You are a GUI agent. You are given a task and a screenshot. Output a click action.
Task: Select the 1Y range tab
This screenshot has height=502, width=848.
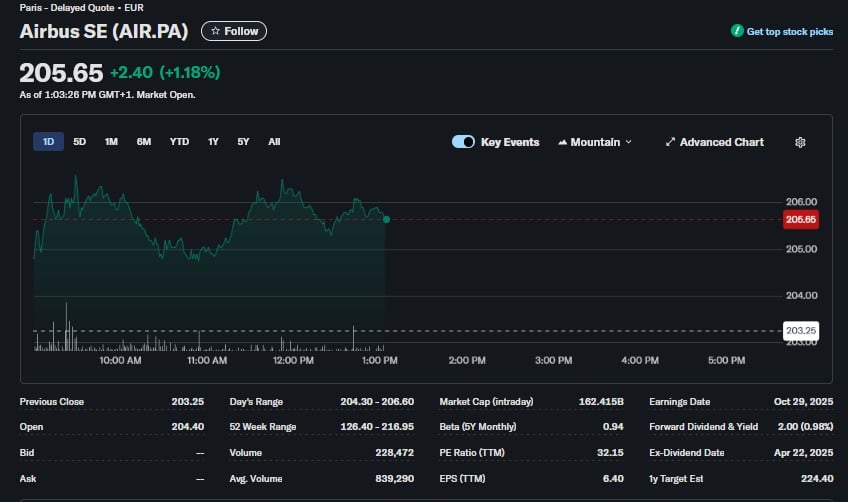pyautogui.click(x=213, y=142)
